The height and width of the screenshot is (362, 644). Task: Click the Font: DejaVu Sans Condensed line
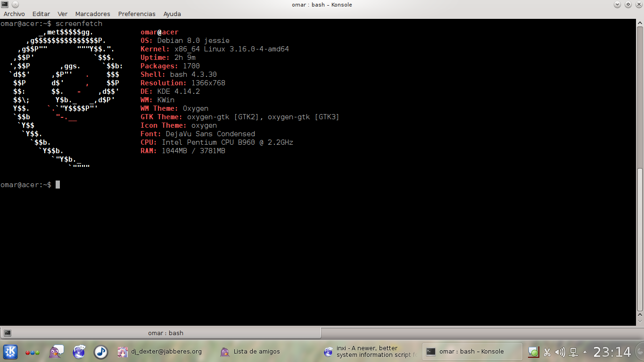point(198,134)
